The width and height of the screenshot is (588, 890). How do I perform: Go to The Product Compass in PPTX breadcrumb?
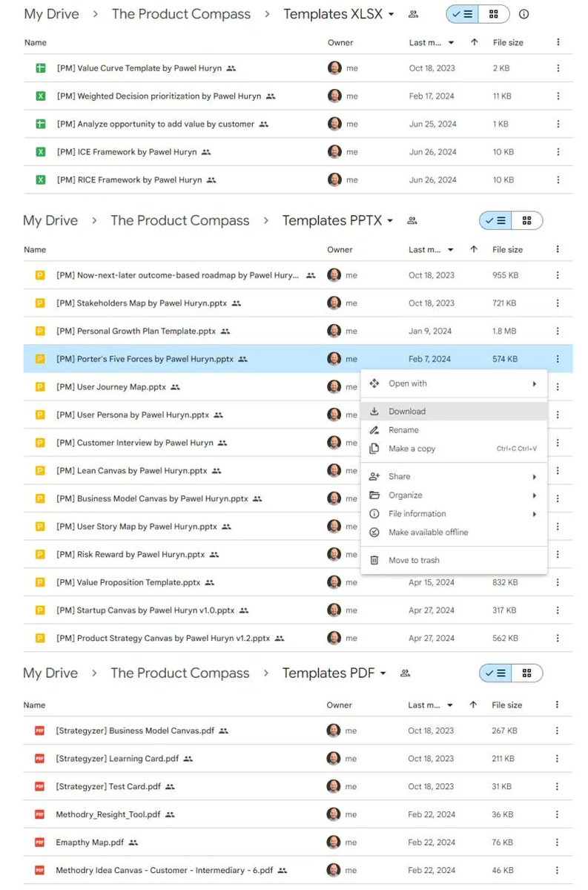[179, 220]
